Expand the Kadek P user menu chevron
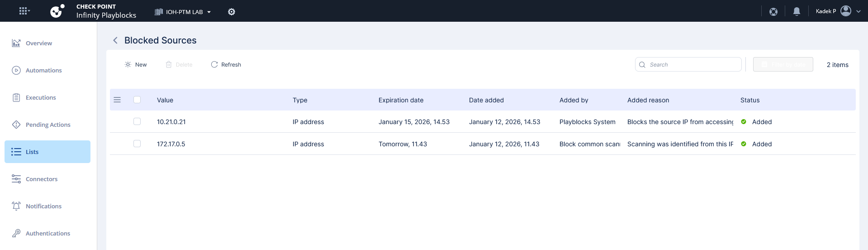The image size is (868, 250). 858,12
